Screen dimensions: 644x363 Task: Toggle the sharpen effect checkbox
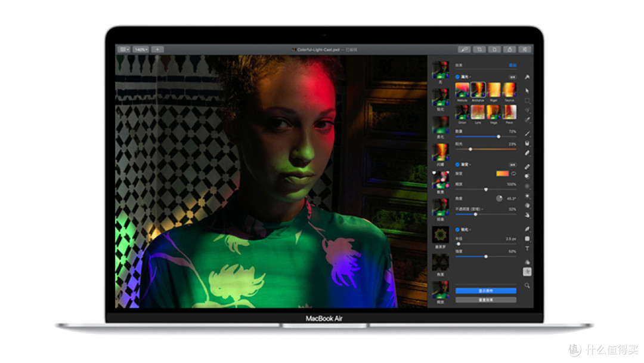point(457,229)
